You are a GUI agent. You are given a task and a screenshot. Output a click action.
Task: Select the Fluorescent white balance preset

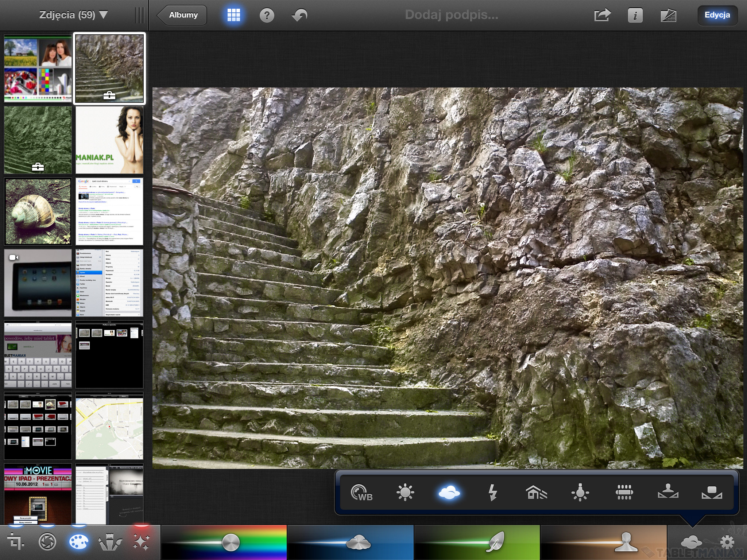(624, 493)
